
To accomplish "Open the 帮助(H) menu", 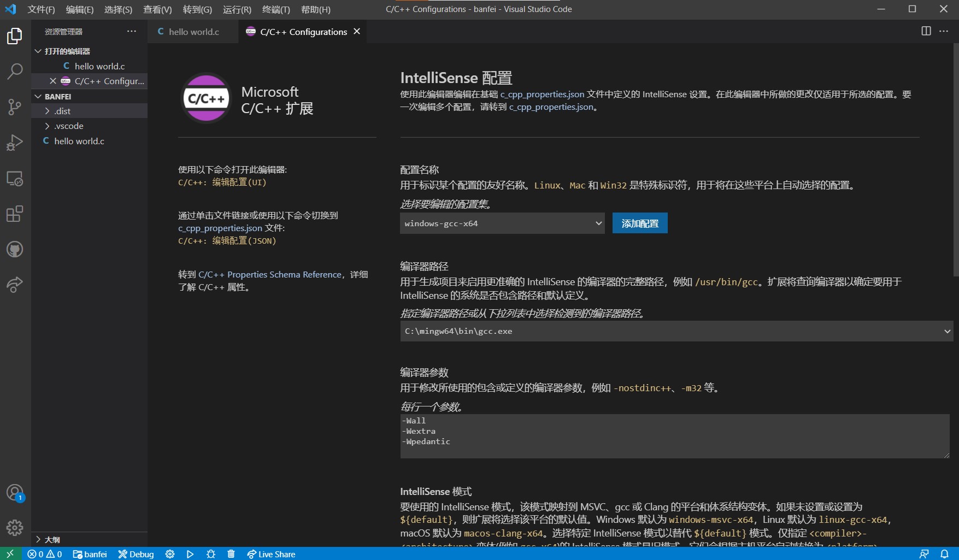I will pyautogui.click(x=315, y=9).
